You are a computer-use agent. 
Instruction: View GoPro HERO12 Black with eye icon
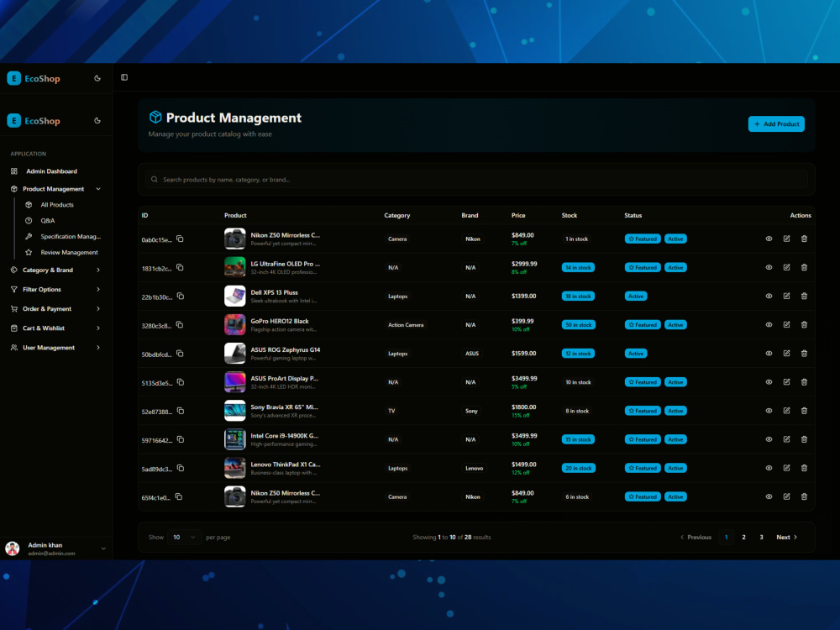(769, 324)
